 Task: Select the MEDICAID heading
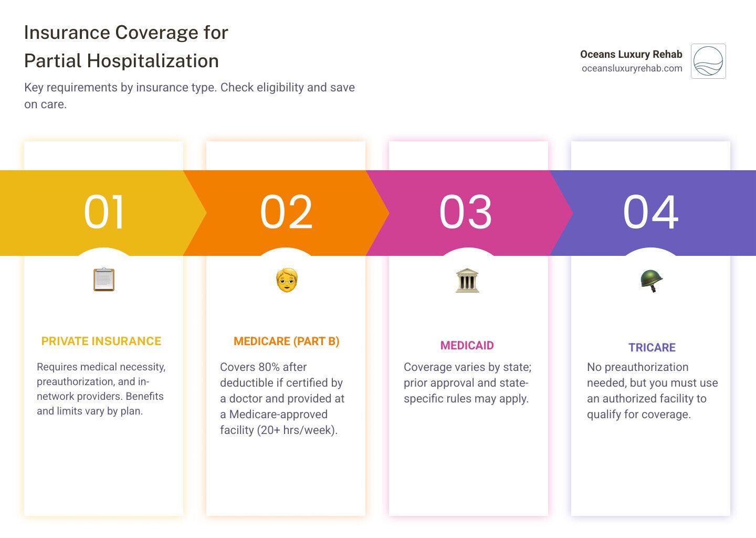[467, 346]
